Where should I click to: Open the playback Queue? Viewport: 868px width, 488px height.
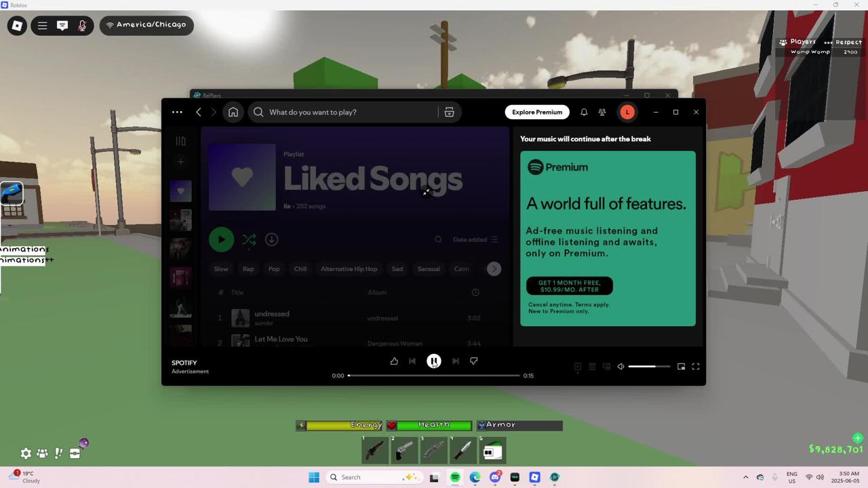pos(592,367)
